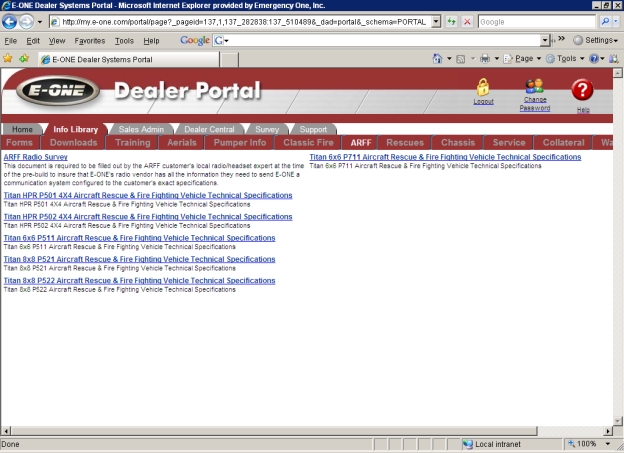Click the RSS feeds icon
The image size is (624, 453).
pyautogui.click(x=460, y=59)
